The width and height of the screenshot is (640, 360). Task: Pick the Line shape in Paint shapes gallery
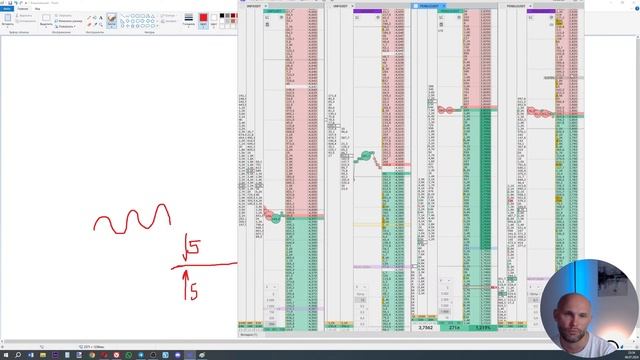[x=123, y=16]
